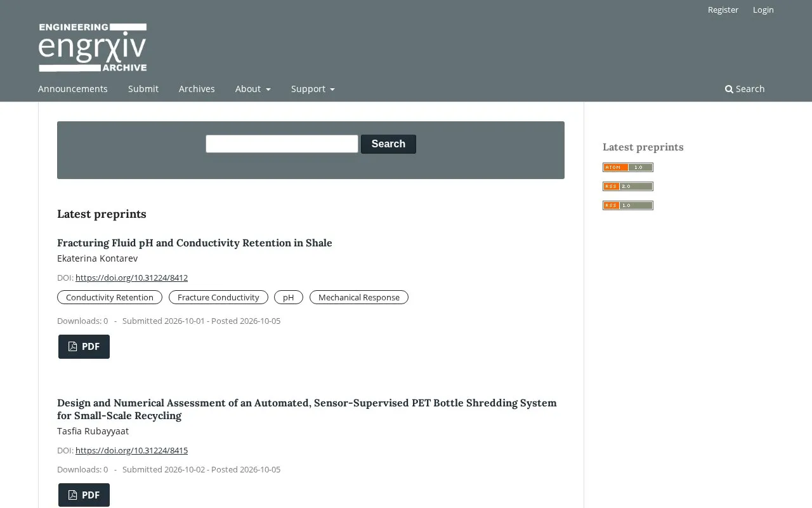The image size is (812, 508).
Task: Click author name Ekaterina Kontarev
Action: (x=97, y=258)
